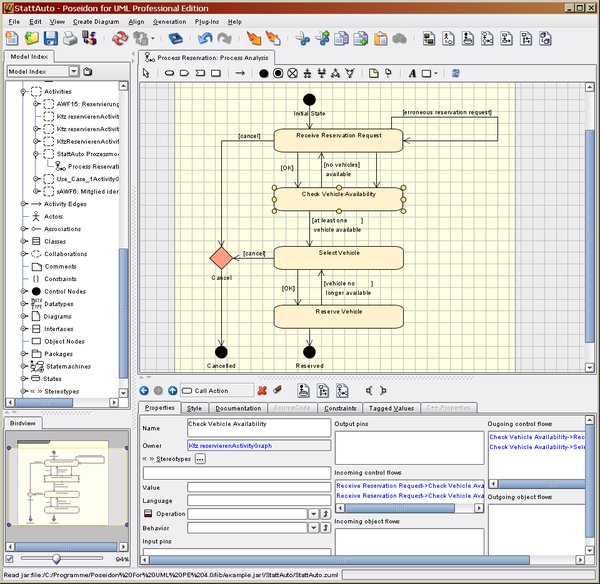This screenshot has height=584, width=600.
Task: Open the Ktz reservierenActivityGraph owner link
Action: coord(230,446)
